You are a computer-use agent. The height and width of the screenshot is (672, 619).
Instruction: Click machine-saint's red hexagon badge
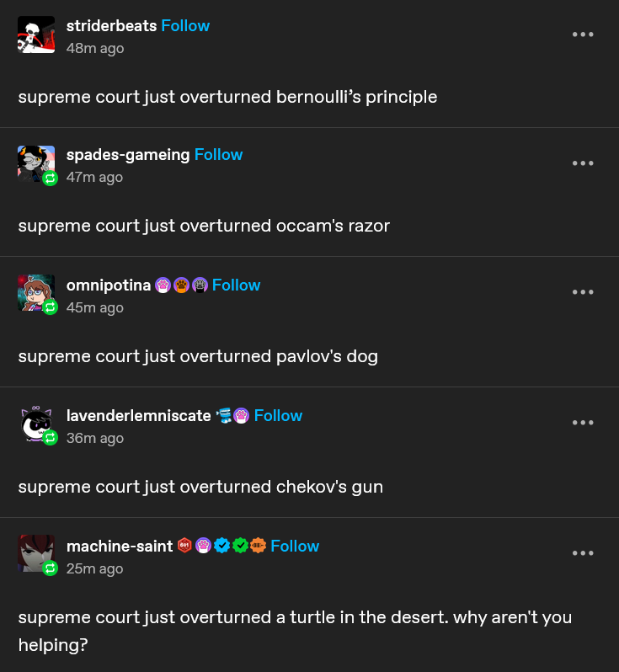[x=184, y=545]
